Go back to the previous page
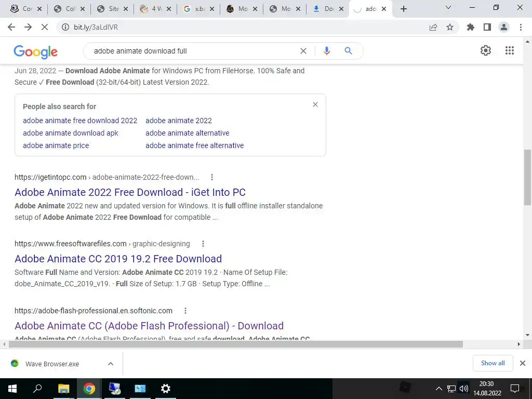 tap(11, 27)
